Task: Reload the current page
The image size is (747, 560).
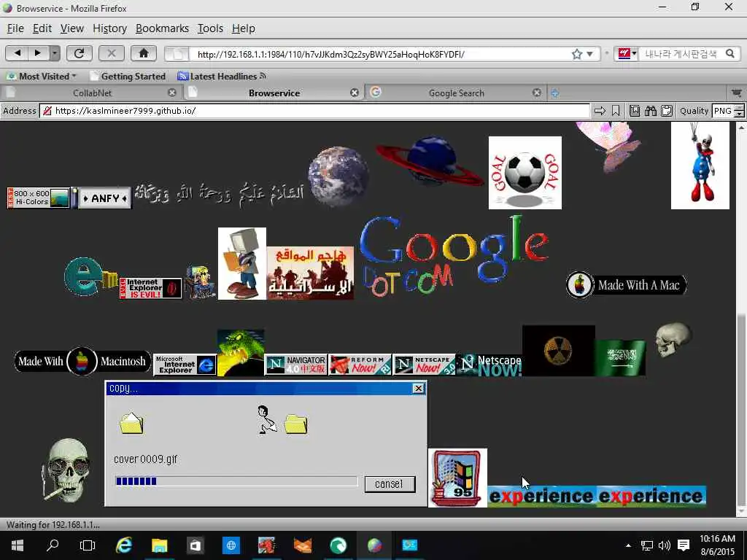Action: tap(79, 53)
